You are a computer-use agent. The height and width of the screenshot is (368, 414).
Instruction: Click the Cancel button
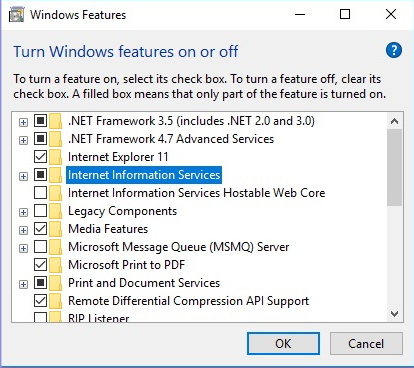366,343
